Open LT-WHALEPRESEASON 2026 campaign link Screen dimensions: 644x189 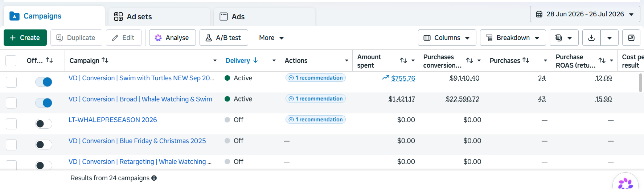(x=113, y=120)
